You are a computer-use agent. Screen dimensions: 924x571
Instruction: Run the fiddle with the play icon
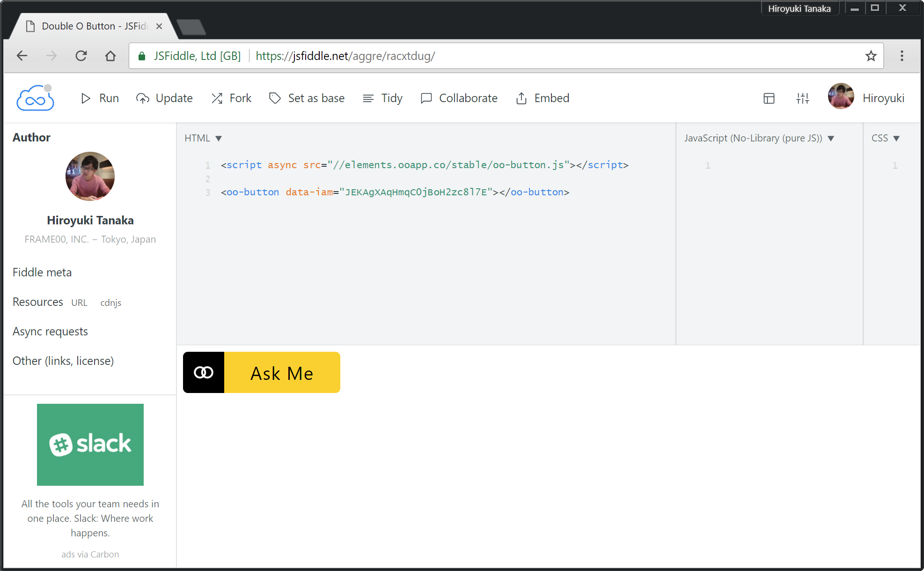click(x=86, y=98)
